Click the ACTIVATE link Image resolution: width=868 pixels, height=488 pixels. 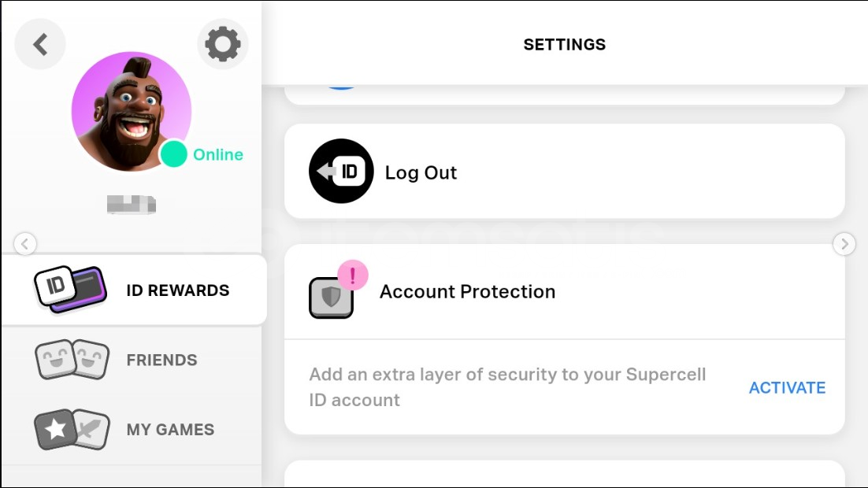click(787, 388)
